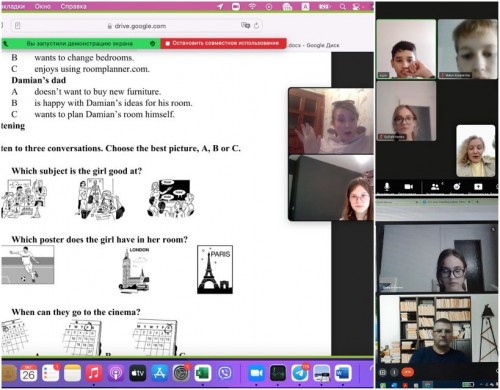Open the screen recording status icon
This screenshot has width=500, height=390.
click(x=269, y=7)
